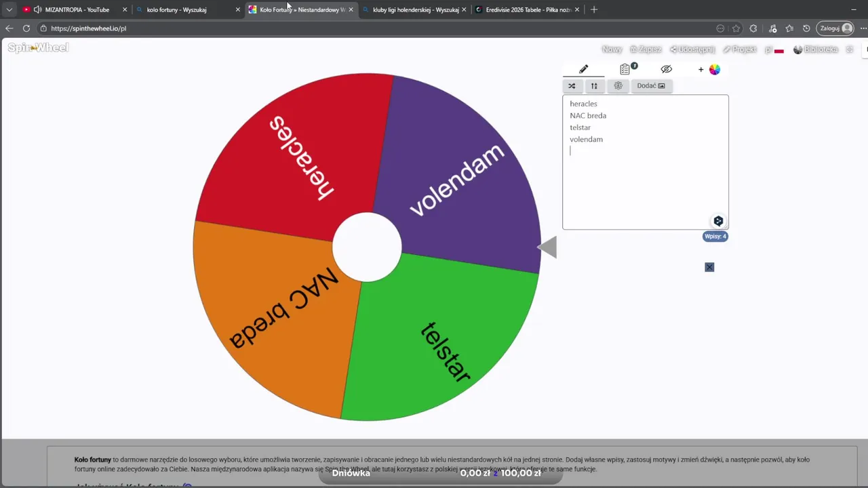The height and width of the screenshot is (488, 868).
Task: Click the Zaloguj sign-in button
Action: [835, 28]
